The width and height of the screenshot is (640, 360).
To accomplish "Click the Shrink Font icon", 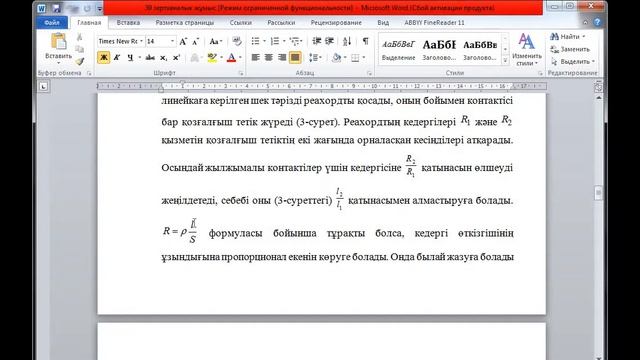I will point(196,42).
